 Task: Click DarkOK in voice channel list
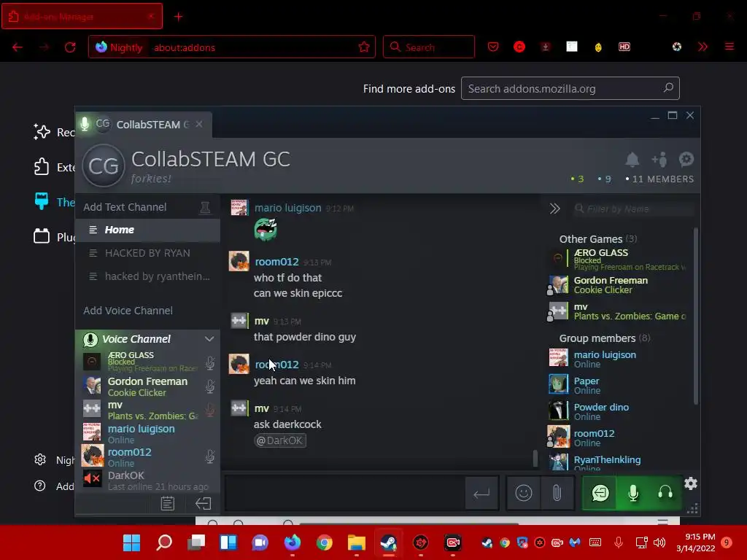point(147,480)
